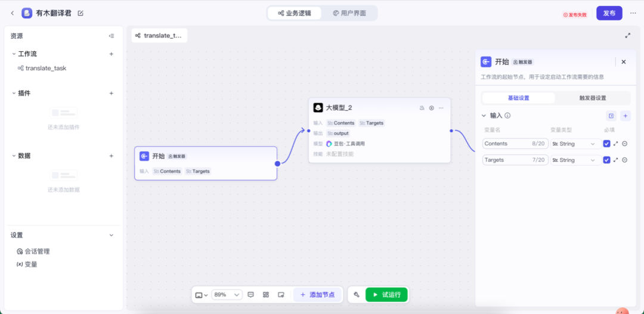Switch to 业务逻辑 tab

coord(294,13)
